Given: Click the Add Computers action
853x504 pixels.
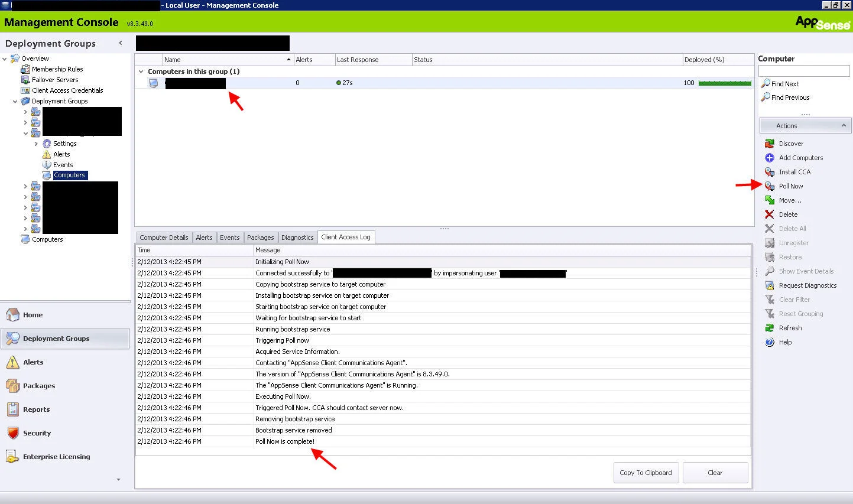Looking at the screenshot, I should [x=800, y=158].
